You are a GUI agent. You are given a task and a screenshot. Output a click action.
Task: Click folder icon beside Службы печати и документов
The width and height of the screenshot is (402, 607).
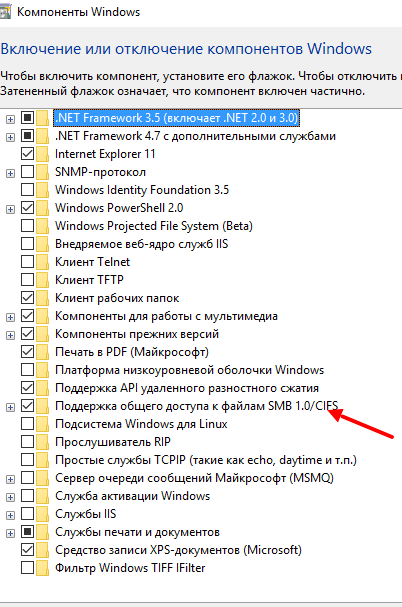click(43, 532)
